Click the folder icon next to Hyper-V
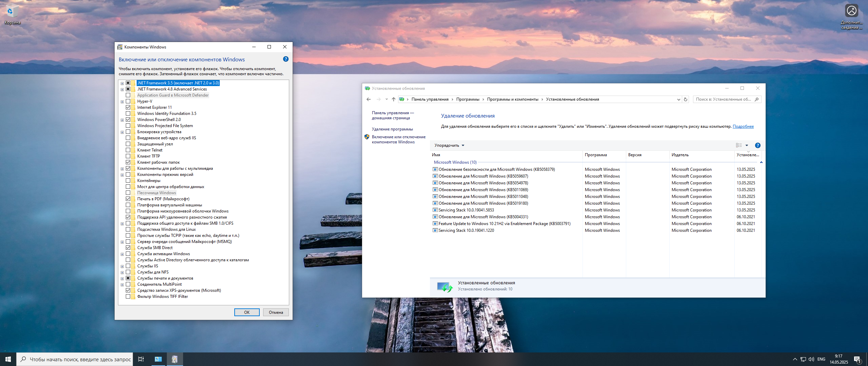This screenshot has width=868, height=366. 134,101
